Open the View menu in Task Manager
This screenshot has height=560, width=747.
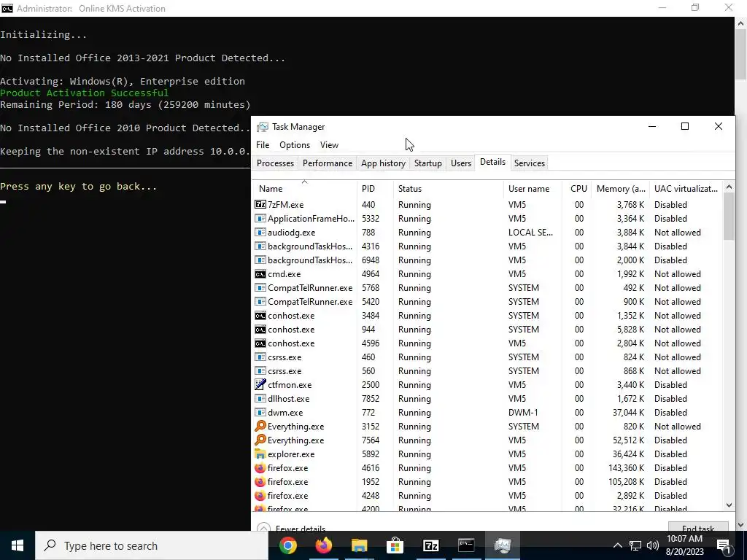tap(329, 145)
